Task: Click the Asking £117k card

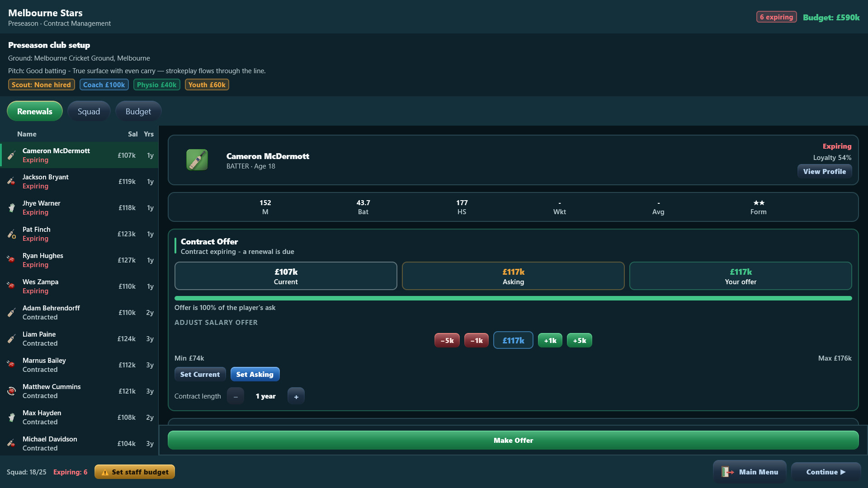Action: 513,276
